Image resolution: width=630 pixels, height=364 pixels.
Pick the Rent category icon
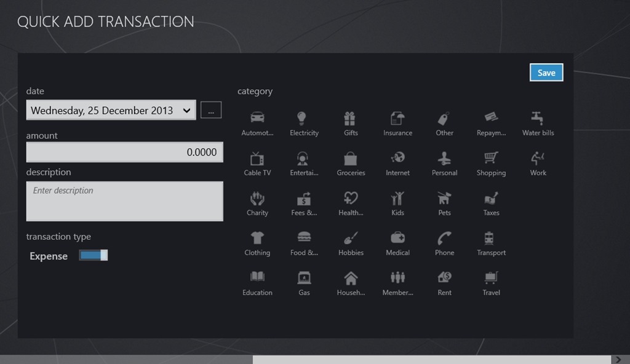tap(444, 277)
